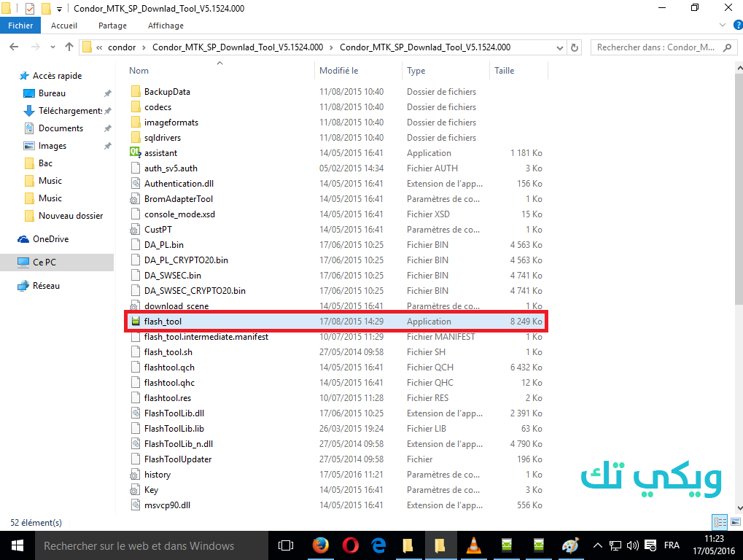Click the history settings file icon
The width and height of the screenshot is (743, 560).
click(x=136, y=474)
